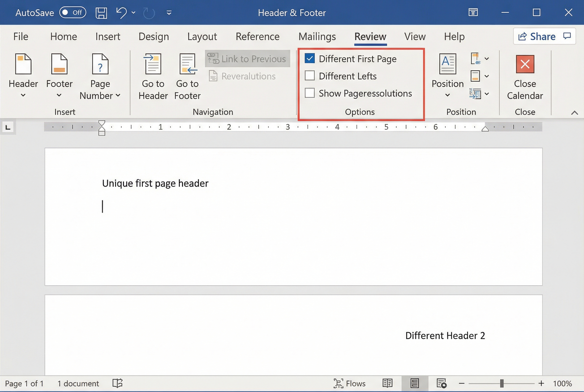Enable the Different Lefts checkbox
584x392 pixels.
[310, 76]
